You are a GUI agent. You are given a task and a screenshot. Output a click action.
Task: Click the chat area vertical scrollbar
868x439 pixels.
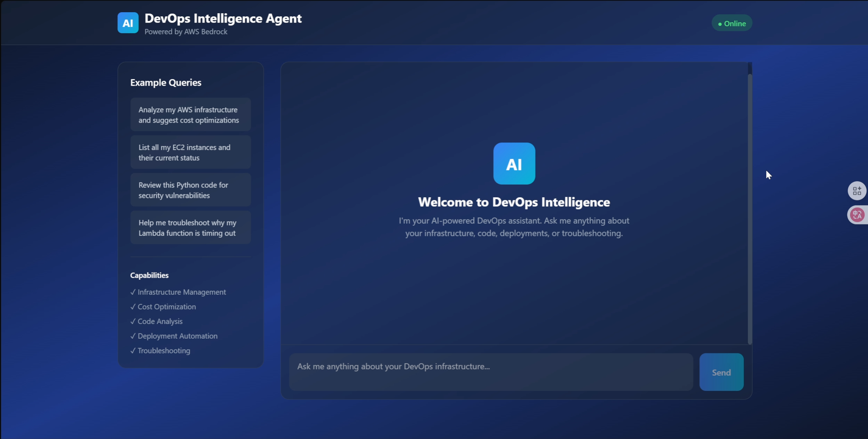(750, 209)
